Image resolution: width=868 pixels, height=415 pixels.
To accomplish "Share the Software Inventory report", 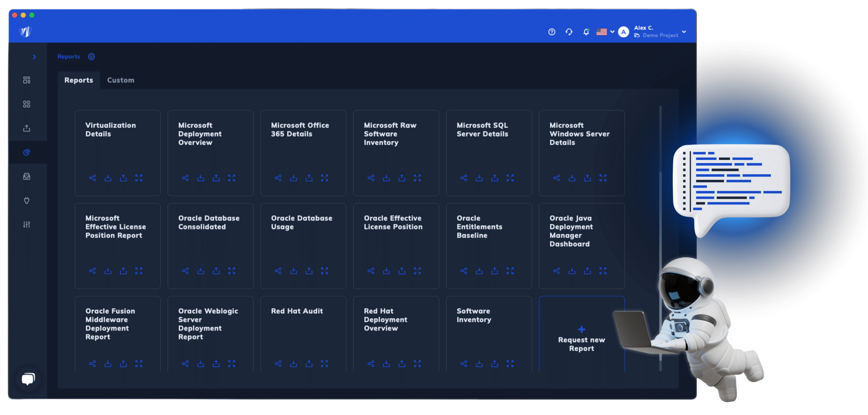I will click(x=463, y=364).
